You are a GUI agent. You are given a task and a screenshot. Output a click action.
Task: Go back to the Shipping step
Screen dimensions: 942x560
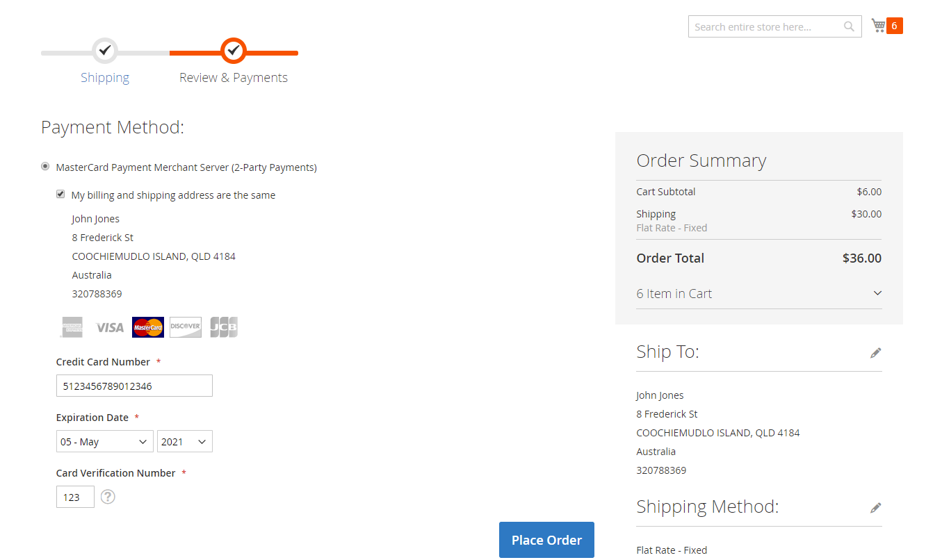[104, 77]
